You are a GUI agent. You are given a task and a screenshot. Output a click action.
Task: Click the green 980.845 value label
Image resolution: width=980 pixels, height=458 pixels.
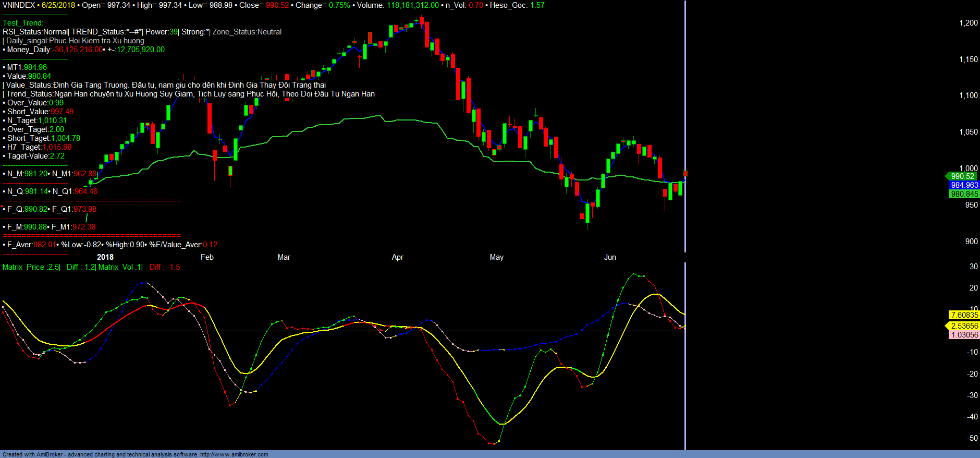coord(964,194)
